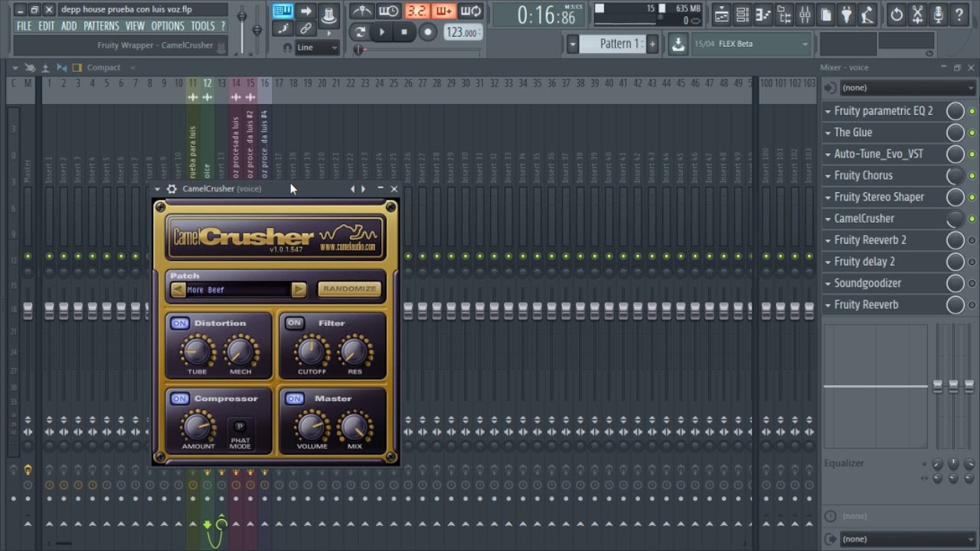Toggle wait for input to record
Screen dimensions: 980x551
(389, 11)
